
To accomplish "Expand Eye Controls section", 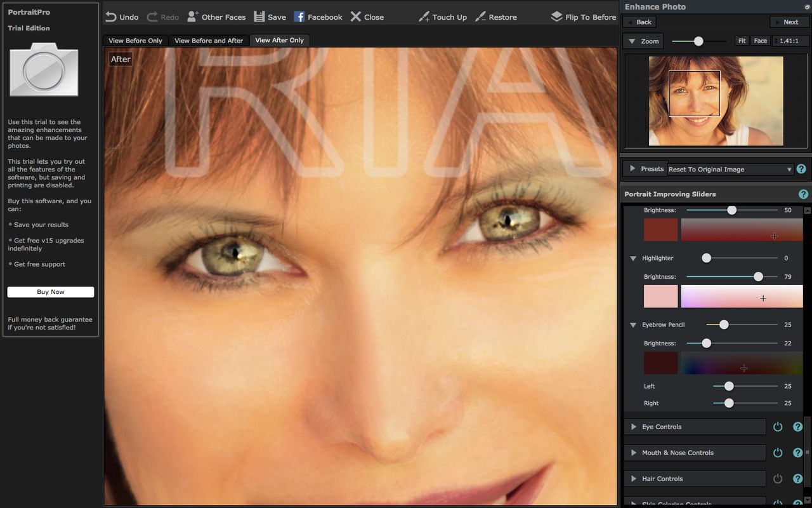I will [633, 427].
